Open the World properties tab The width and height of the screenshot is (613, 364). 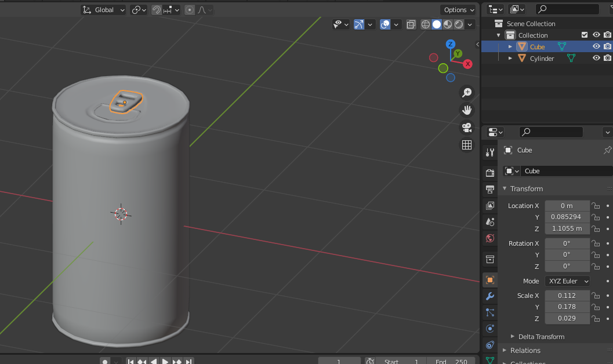click(x=490, y=238)
